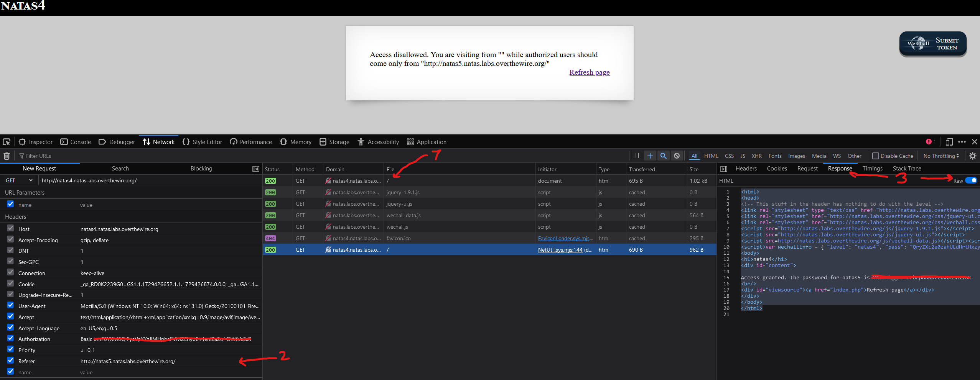Open the Performance panel

point(251,142)
